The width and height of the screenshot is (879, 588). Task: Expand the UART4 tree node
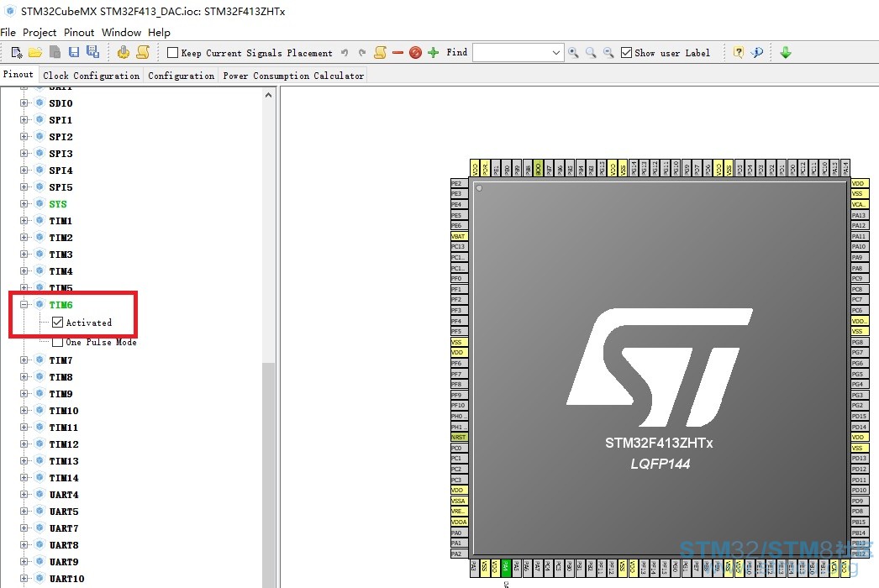[24, 495]
